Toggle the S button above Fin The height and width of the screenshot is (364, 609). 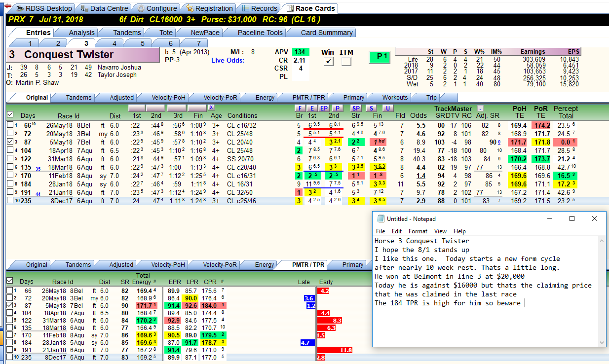tap(371, 108)
